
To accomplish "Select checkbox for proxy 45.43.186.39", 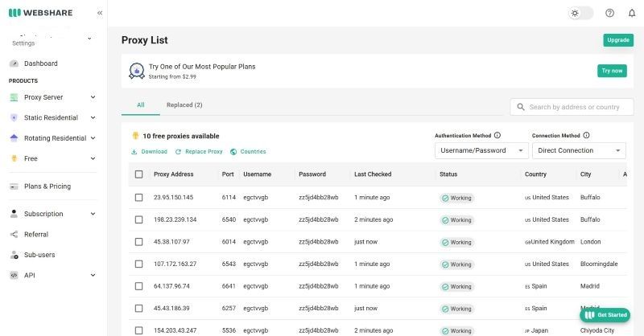I will tap(138, 309).
